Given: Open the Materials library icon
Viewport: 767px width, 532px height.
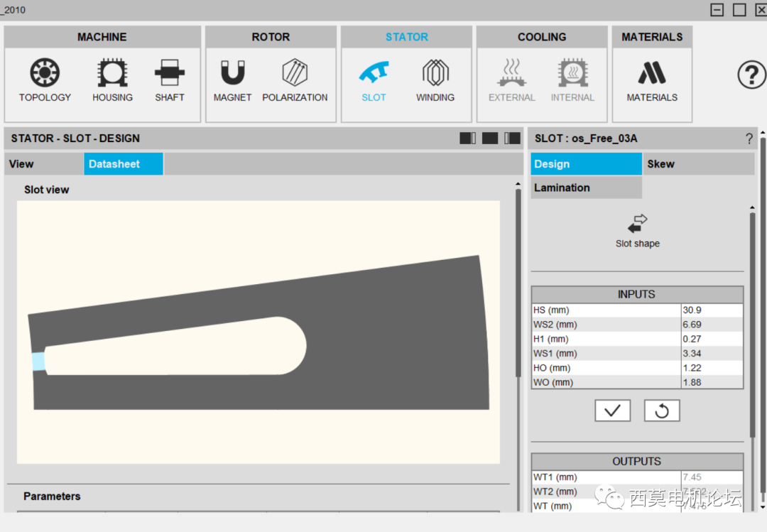Looking at the screenshot, I should pyautogui.click(x=652, y=80).
